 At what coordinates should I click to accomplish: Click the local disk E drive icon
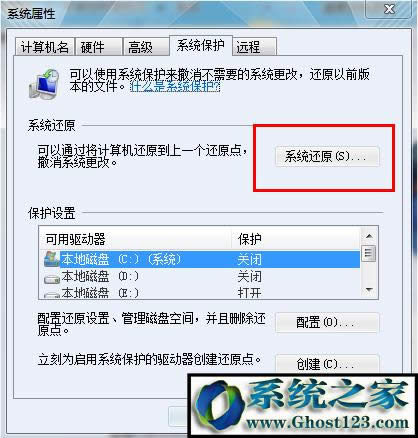52,295
